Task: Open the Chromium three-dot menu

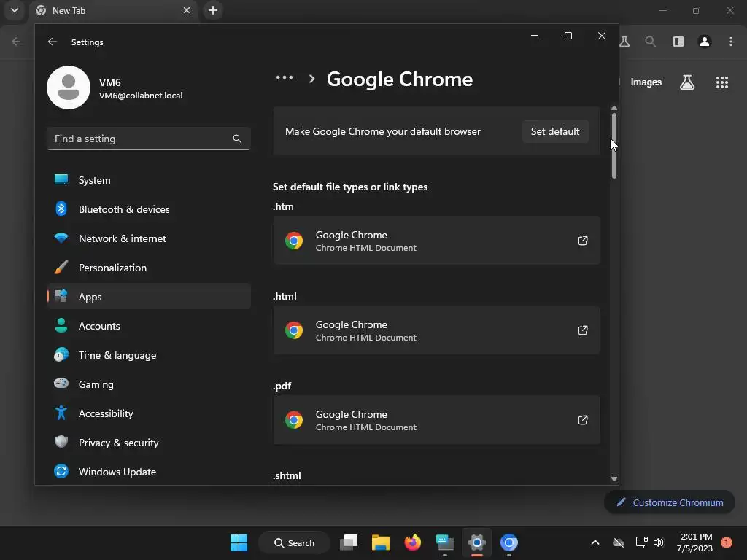Action: (x=731, y=42)
